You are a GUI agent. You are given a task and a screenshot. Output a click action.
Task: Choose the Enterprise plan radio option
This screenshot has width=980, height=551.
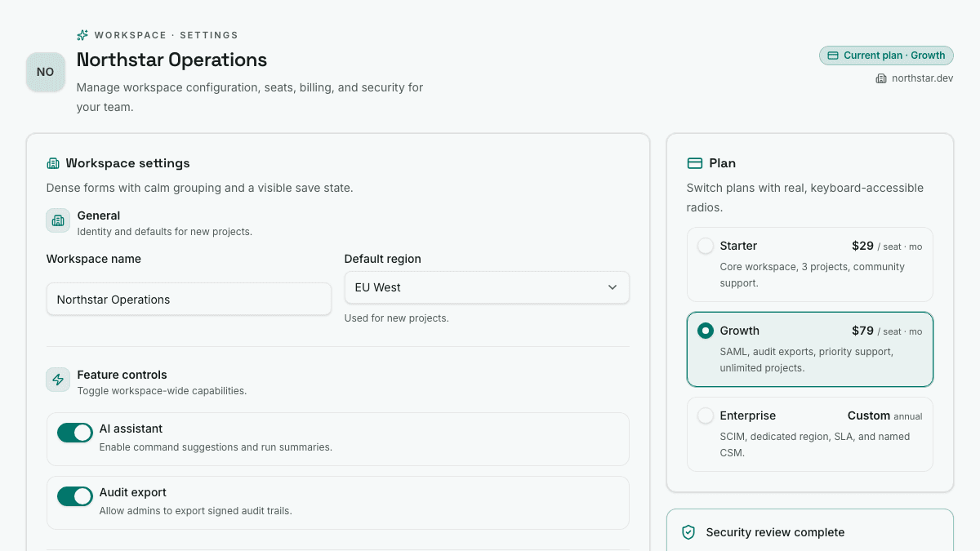706,415
